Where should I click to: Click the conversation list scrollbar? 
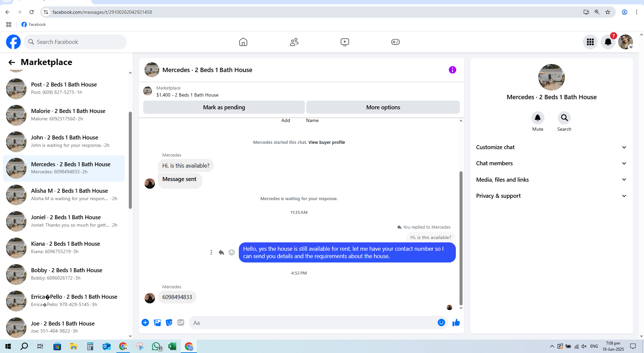tap(130, 160)
